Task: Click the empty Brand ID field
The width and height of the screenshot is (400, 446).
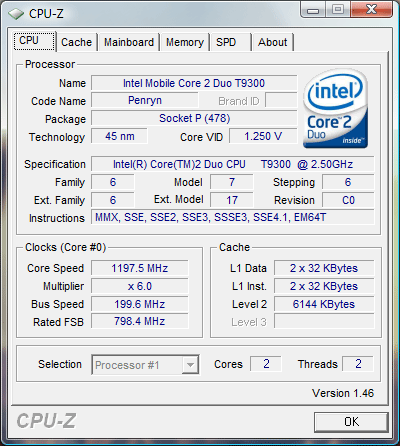Action: [x=281, y=100]
